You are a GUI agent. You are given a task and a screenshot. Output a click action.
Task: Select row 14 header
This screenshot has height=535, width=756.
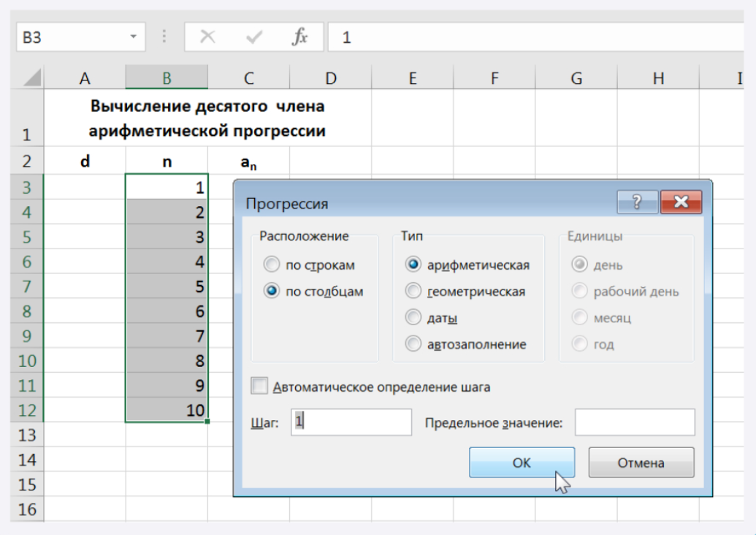[x=27, y=460]
